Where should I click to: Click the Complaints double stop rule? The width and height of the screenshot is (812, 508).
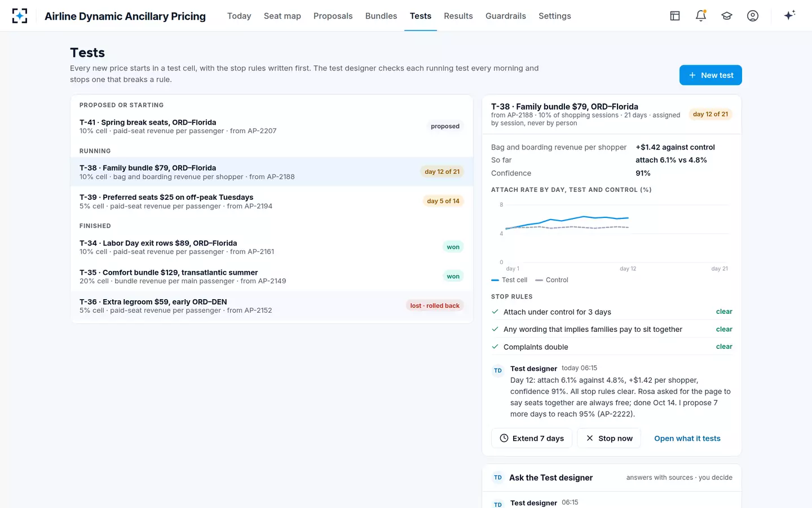coord(612,347)
